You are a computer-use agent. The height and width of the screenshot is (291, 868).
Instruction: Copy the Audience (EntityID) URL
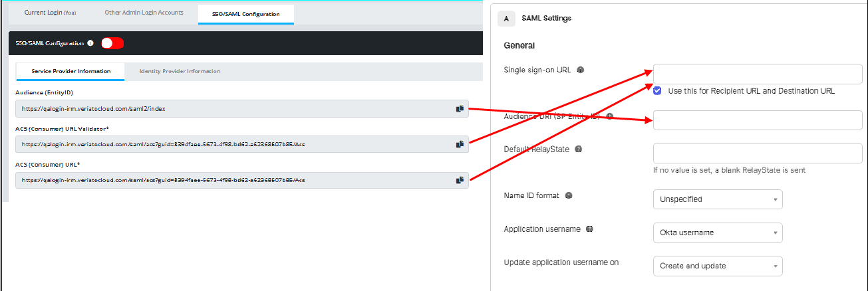tap(460, 108)
